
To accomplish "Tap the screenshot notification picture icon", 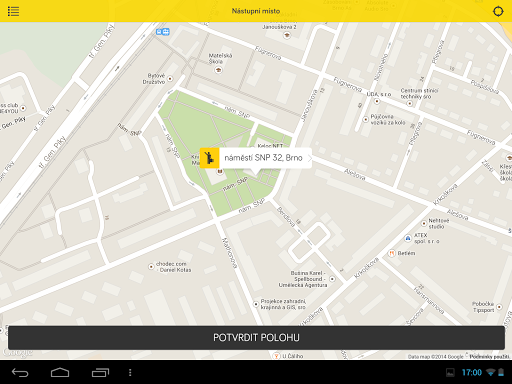I will tap(450, 372).
